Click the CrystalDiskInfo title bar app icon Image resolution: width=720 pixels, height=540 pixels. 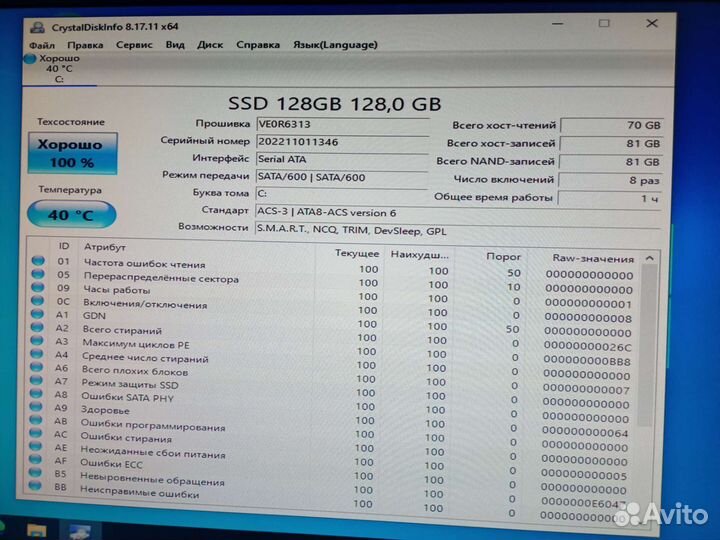click(37, 27)
